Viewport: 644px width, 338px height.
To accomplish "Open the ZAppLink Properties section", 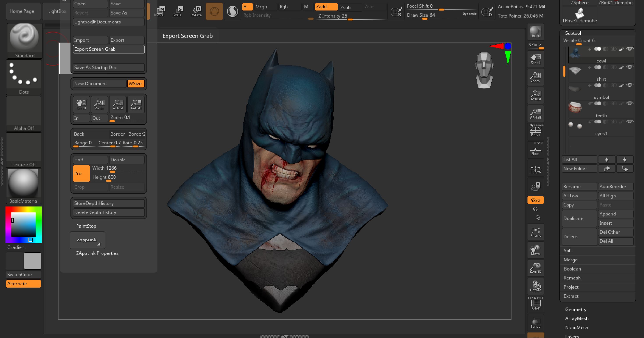I will pos(97,253).
